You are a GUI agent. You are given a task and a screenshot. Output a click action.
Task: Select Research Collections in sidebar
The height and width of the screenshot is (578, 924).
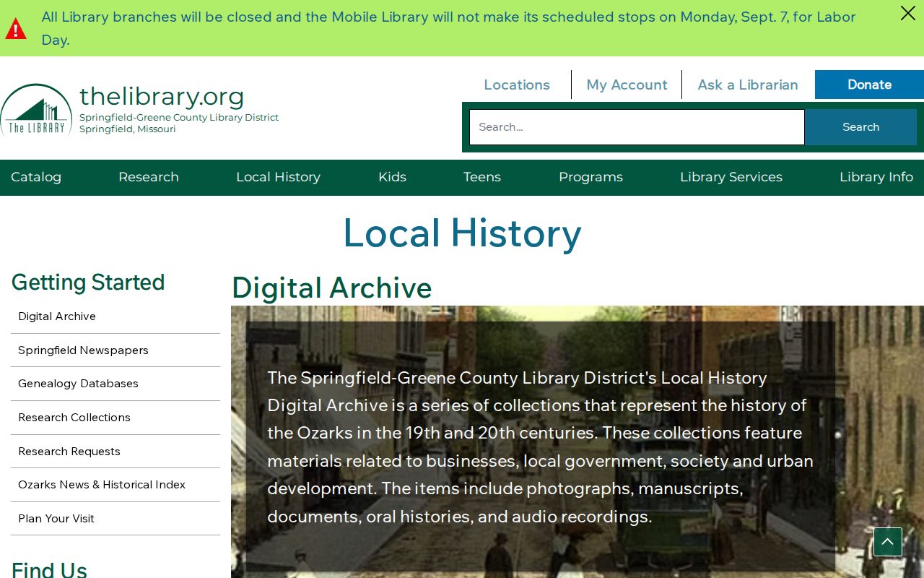115,418
